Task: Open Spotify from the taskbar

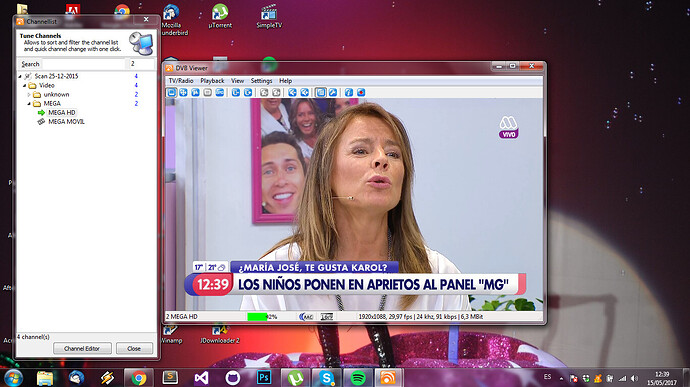Action: click(x=358, y=378)
